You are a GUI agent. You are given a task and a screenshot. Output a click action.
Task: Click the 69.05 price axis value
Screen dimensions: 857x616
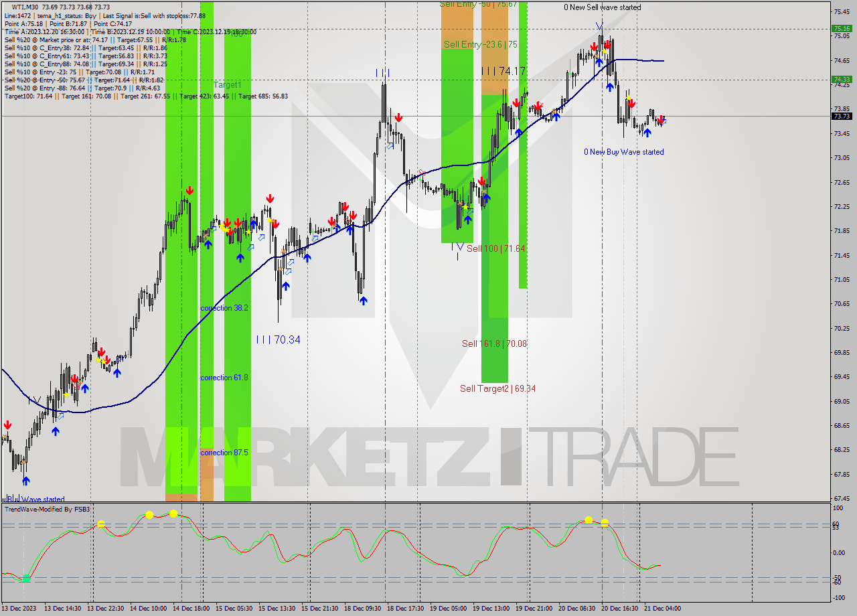click(842, 401)
